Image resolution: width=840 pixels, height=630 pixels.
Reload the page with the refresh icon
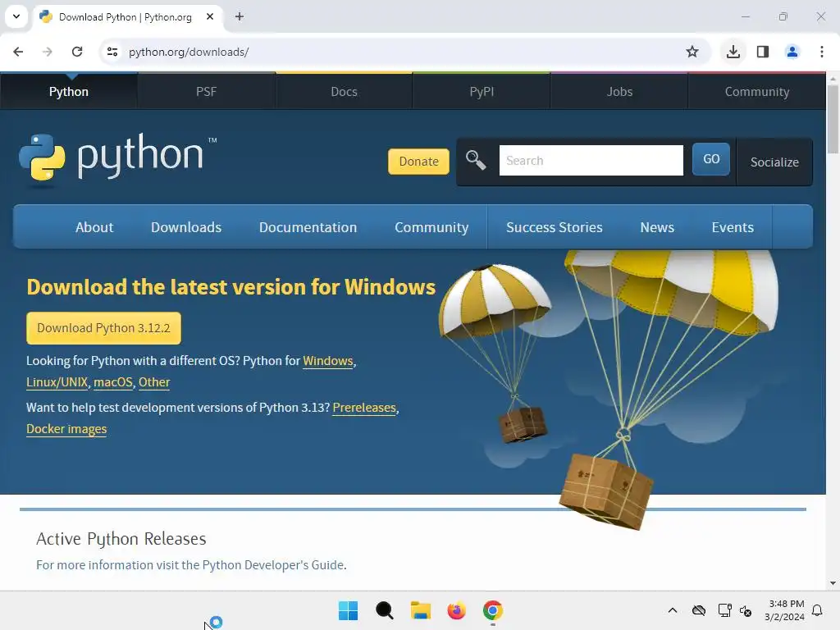pyautogui.click(x=77, y=52)
